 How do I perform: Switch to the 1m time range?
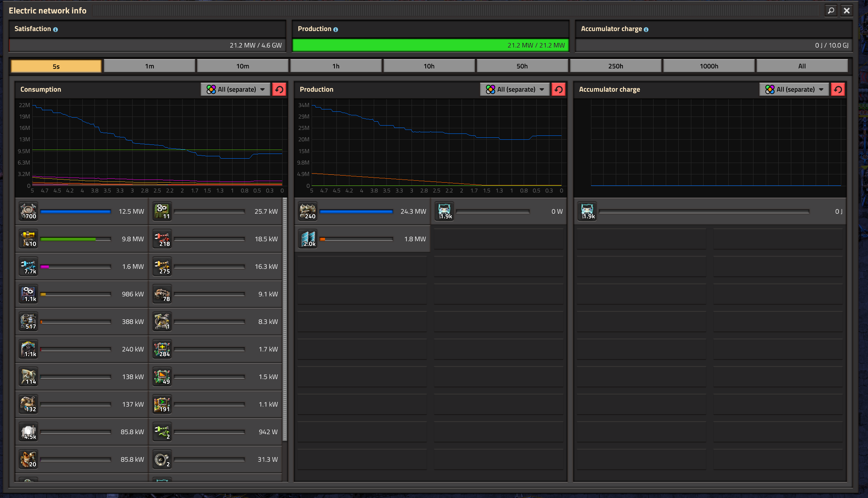(150, 66)
